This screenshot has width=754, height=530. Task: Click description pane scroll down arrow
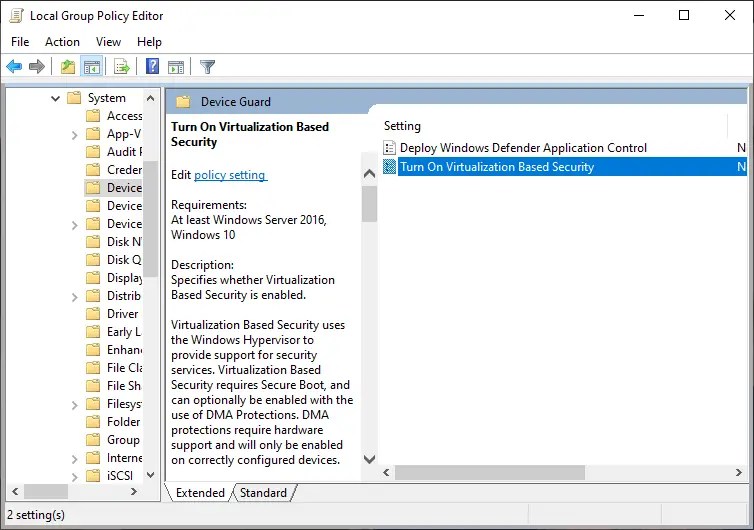pos(369,459)
